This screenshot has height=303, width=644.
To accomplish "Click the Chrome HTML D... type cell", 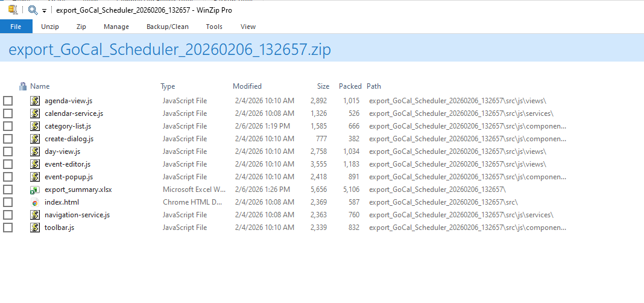I will pyautogui.click(x=194, y=202).
